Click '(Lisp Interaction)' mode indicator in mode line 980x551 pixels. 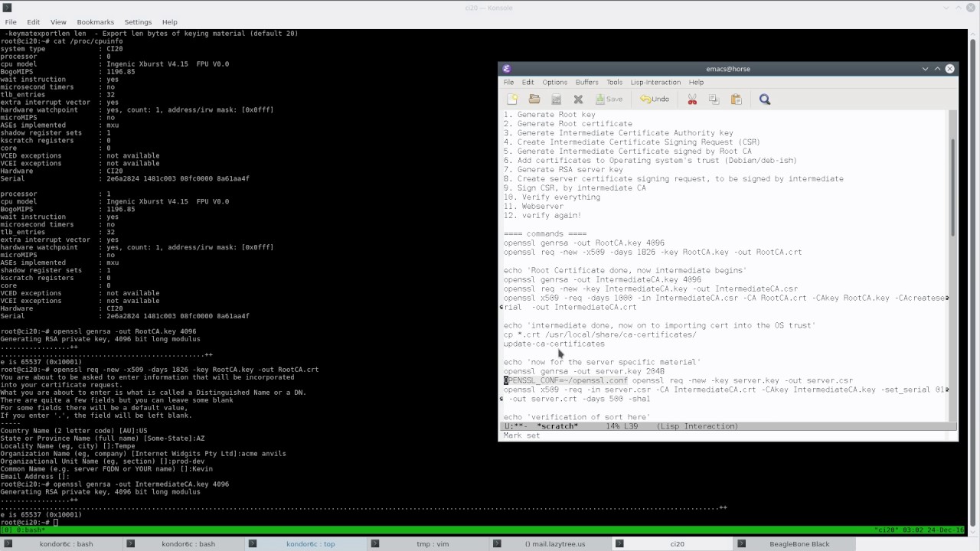coord(697,426)
